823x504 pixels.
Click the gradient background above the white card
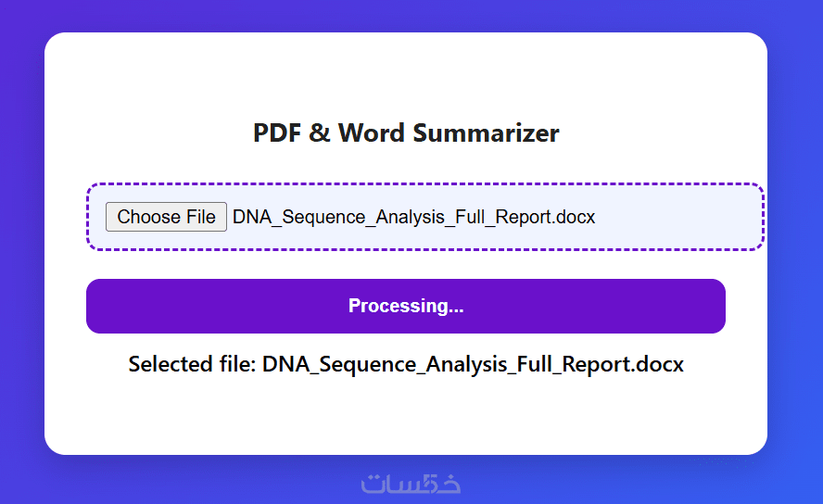coord(406,15)
